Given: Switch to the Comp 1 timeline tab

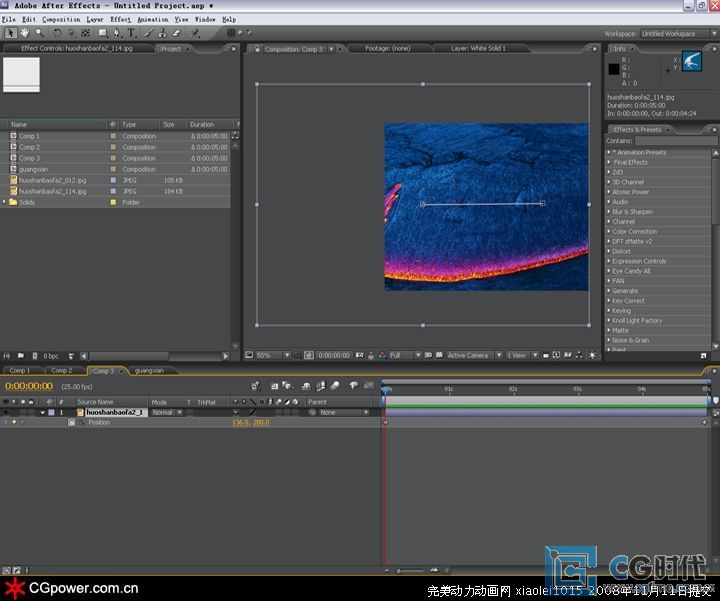Looking at the screenshot, I should (x=20, y=371).
